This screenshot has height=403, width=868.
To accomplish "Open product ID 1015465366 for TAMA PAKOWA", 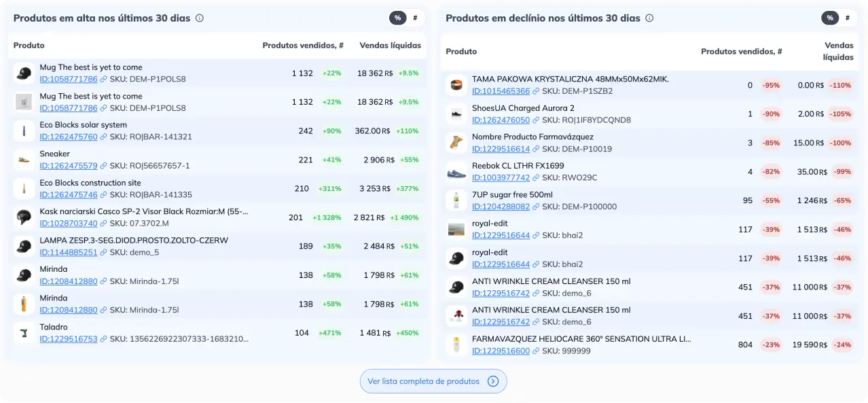I will 501,91.
